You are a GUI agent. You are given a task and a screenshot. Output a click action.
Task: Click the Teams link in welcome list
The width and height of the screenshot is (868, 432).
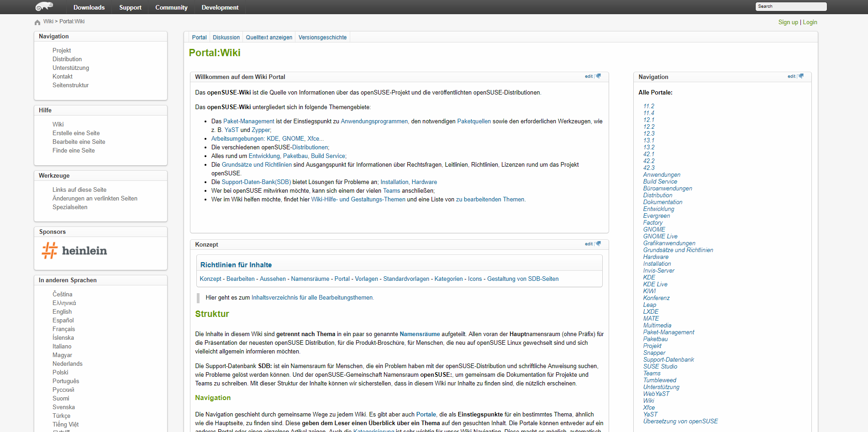391,191
